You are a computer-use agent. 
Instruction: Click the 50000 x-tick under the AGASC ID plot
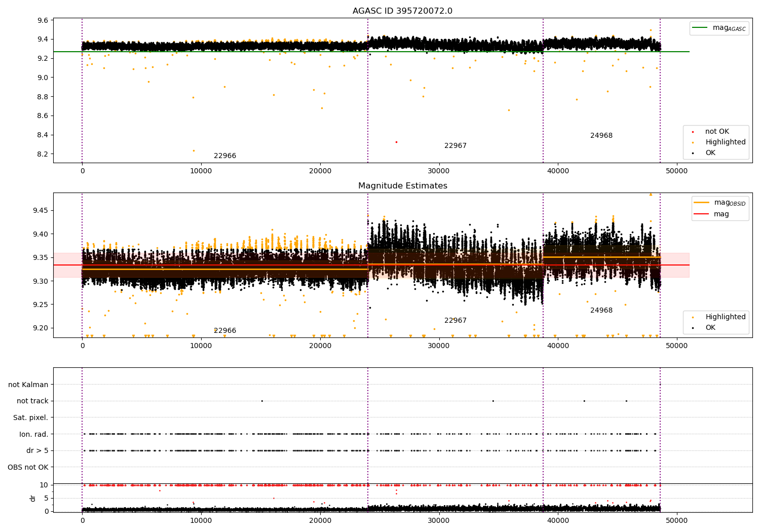[676, 171]
